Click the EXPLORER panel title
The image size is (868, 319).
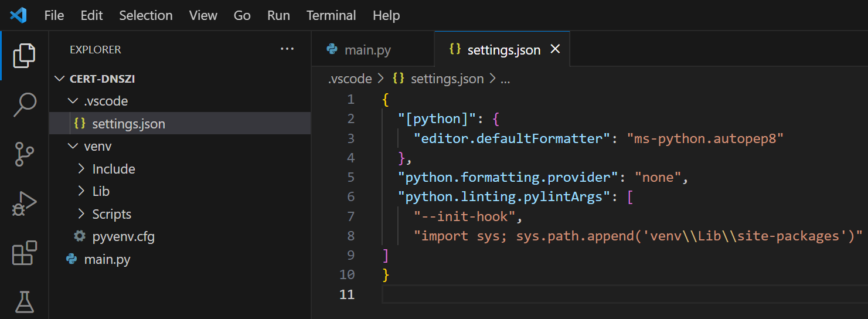click(96, 50)
